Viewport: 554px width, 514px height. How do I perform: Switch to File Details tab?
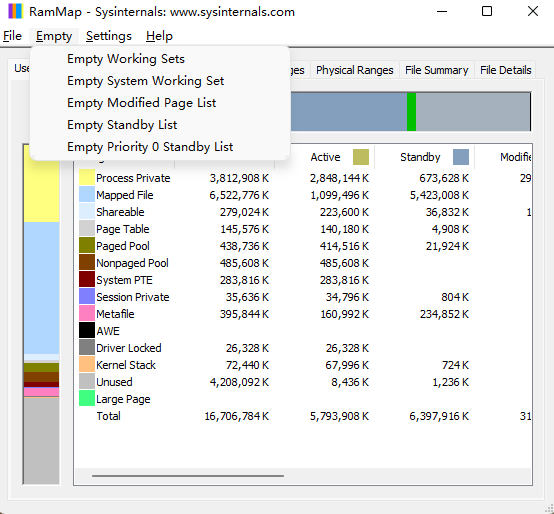click(505, 70)
